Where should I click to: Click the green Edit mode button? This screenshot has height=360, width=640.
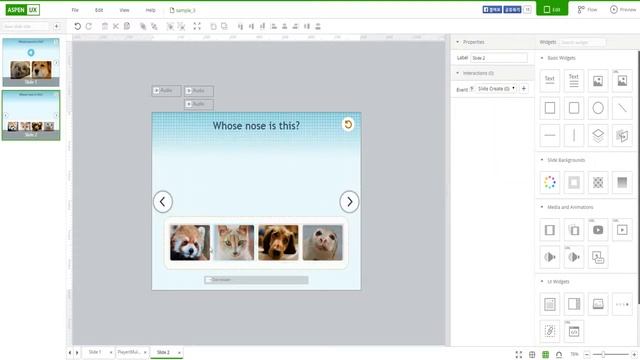pos(552,9)
